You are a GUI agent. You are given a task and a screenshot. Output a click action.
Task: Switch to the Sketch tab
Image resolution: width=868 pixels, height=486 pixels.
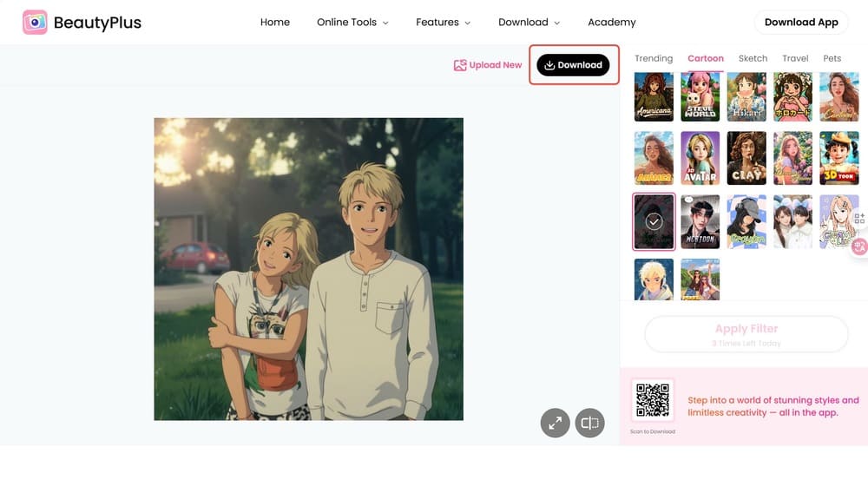tap(753, 58)
